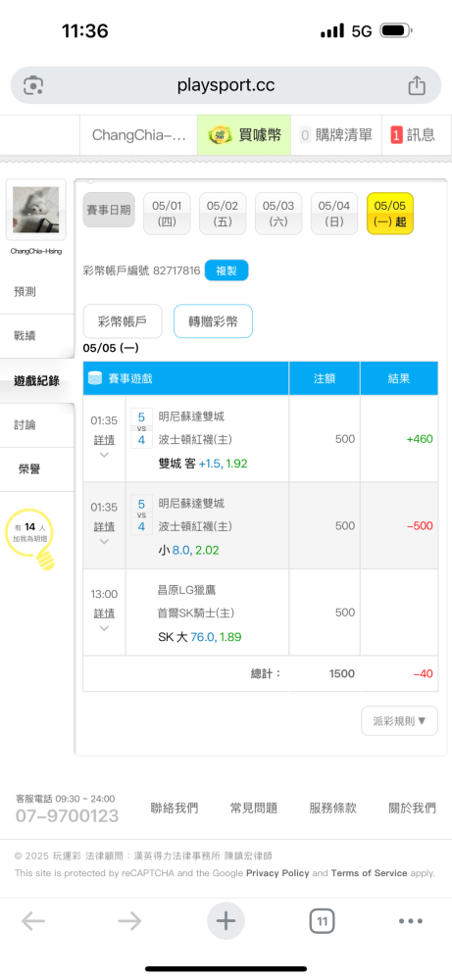Tap the share icon in address bar
Image resolution: width=452 pixels, height=980 pixels.
point(417,85)
